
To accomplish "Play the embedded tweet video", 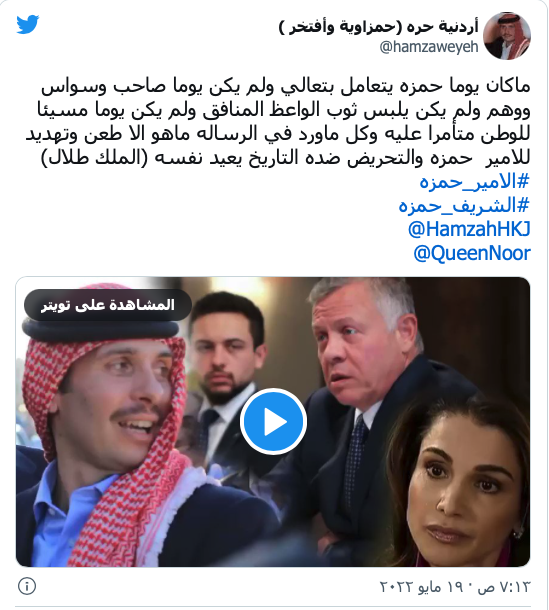I will [x=274, y=421].
